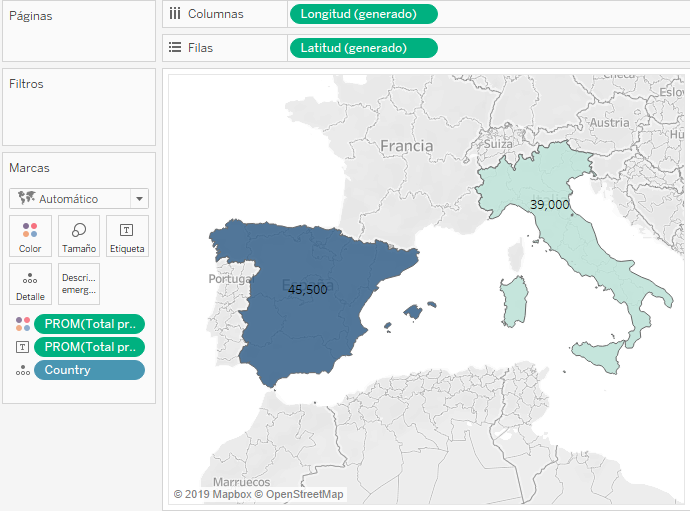Select the Mallorca island shape

413,312
